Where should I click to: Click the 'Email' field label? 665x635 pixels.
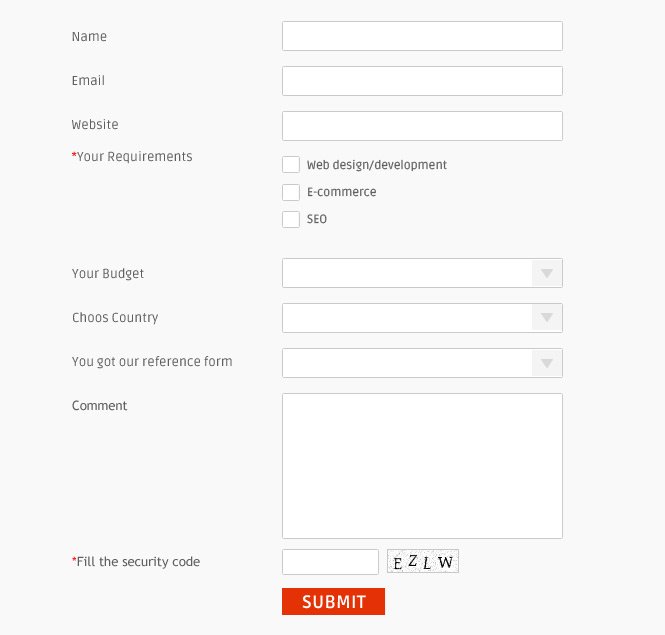point(88,81)
